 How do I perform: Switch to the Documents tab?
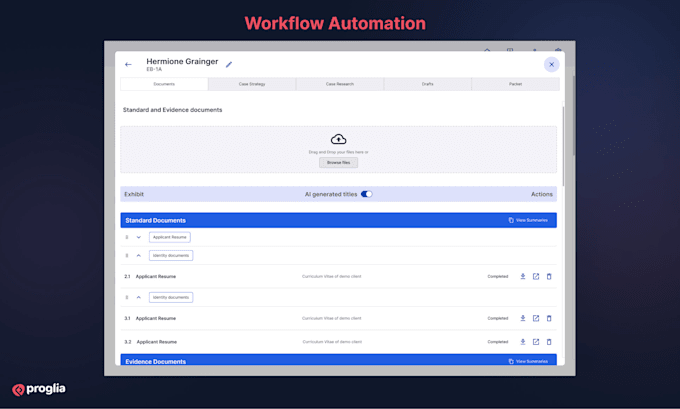(x=164, y=84)
